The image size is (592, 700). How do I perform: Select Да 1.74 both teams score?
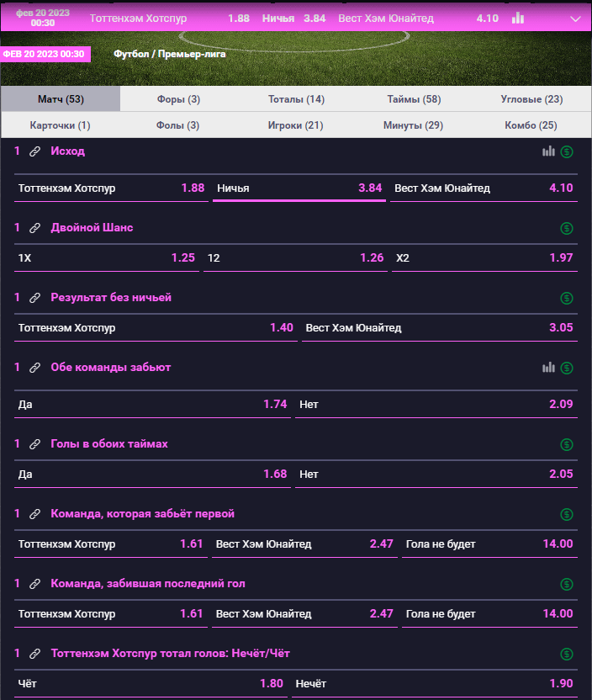[x=152, y=404]
